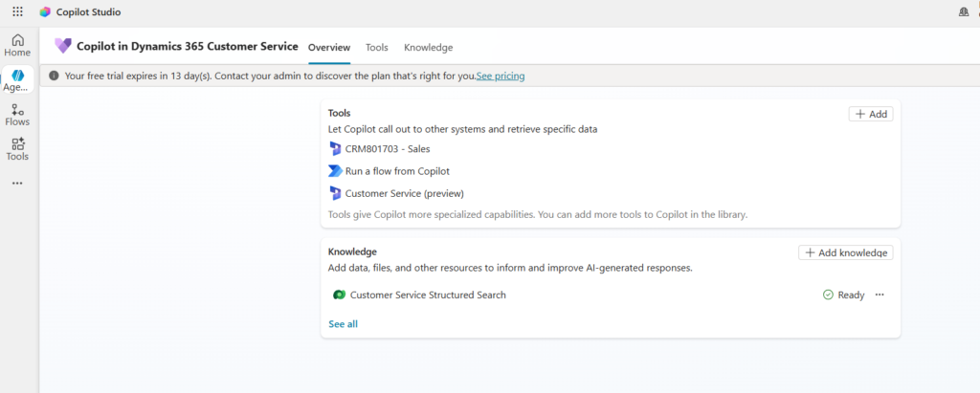The height and width of the screenshot is (393, 980).
Task: Expand more options ellipsis in sidebar
Action: point(17,183)
